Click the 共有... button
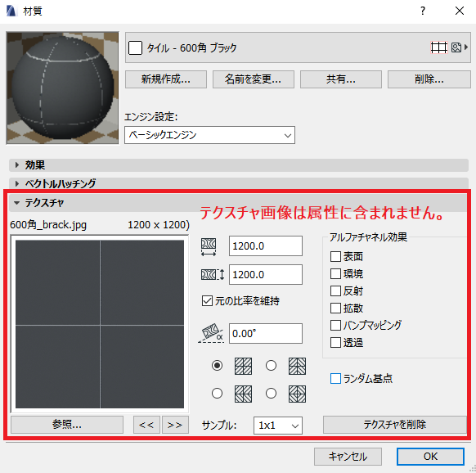476x473 pixels. click(341, 79)
